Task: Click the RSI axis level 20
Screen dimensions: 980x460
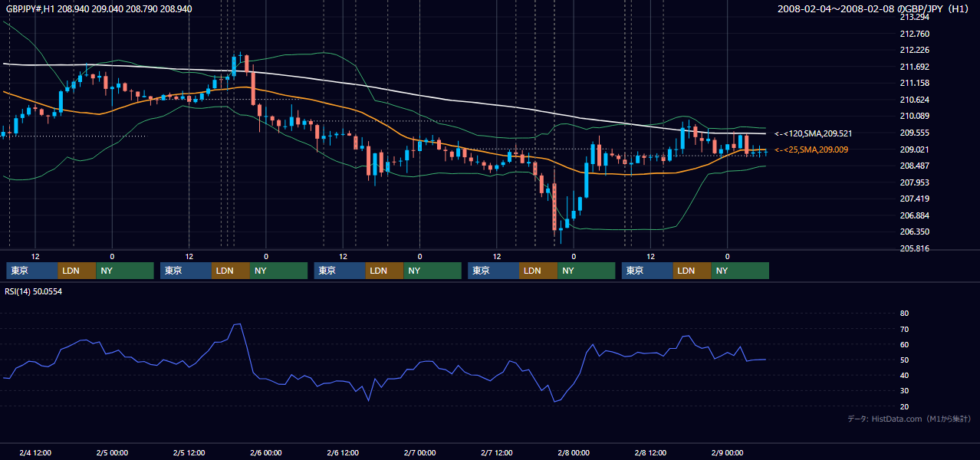Action: 904,406
